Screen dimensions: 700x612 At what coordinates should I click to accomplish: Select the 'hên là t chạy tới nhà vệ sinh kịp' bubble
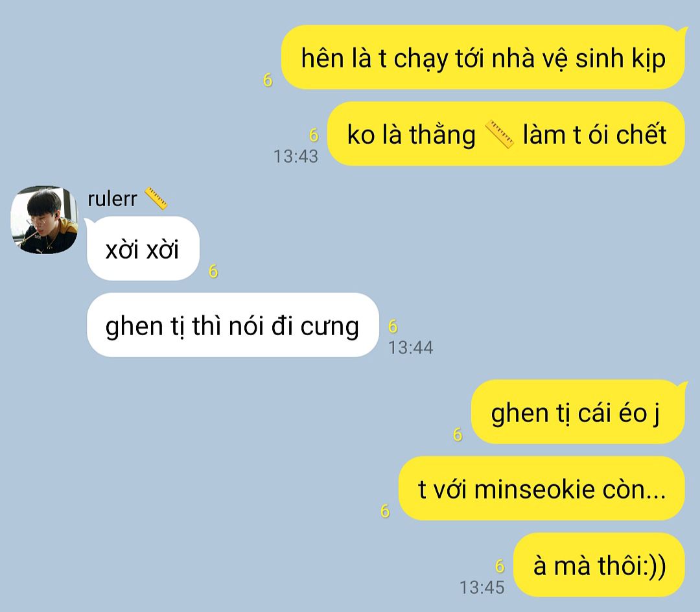tap(483, 58)
